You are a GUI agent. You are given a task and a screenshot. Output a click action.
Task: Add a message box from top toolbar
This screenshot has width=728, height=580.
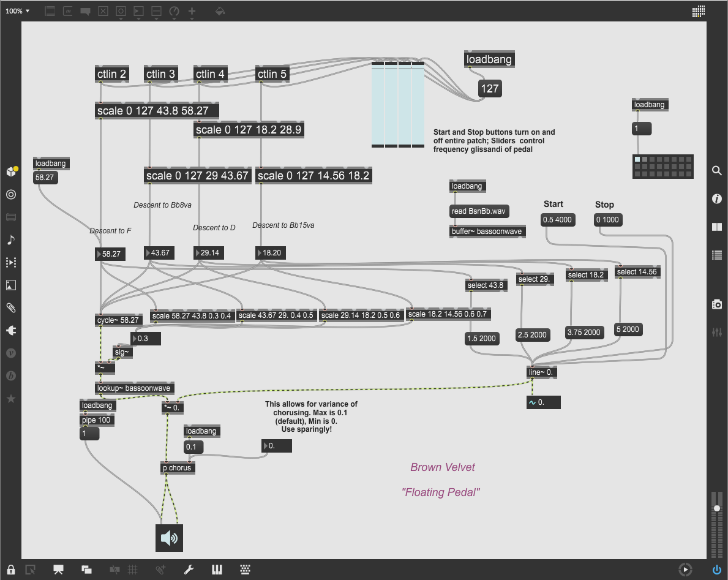[68, 10]
